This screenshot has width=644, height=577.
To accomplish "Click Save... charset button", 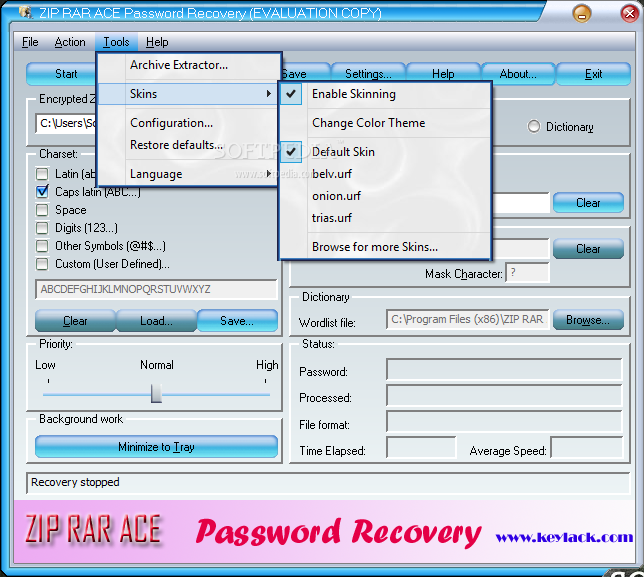I will (x=237, y=320).
